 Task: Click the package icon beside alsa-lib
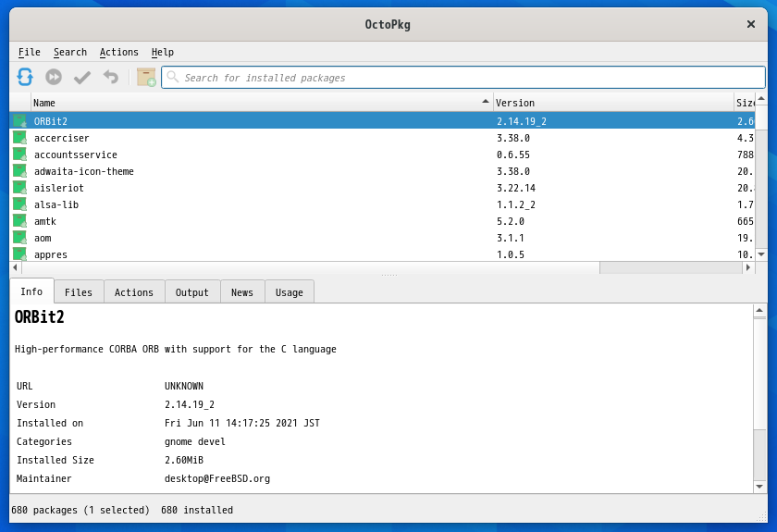[19, 204]
